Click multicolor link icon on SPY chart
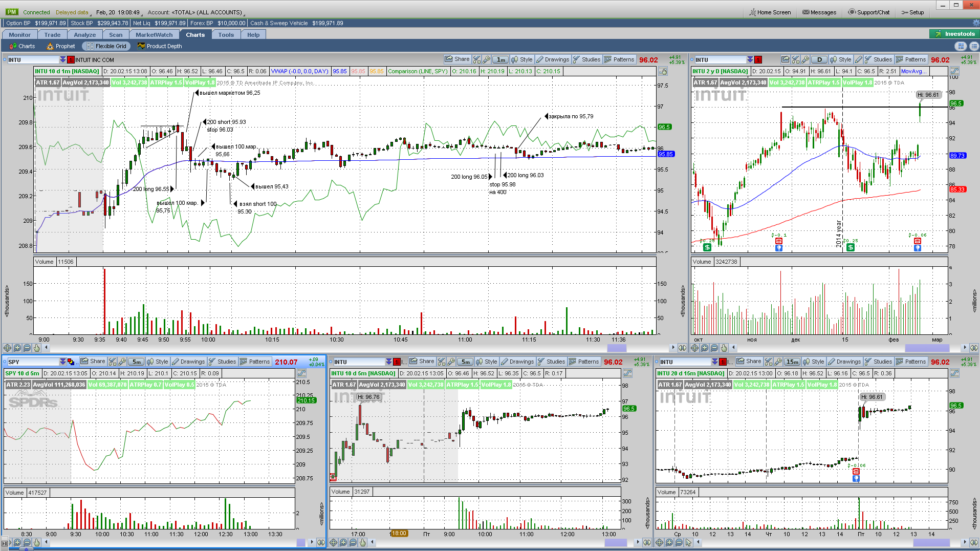The height and width of the screenshot is (551, 980). pyautogui.click(x=71, y=362)
